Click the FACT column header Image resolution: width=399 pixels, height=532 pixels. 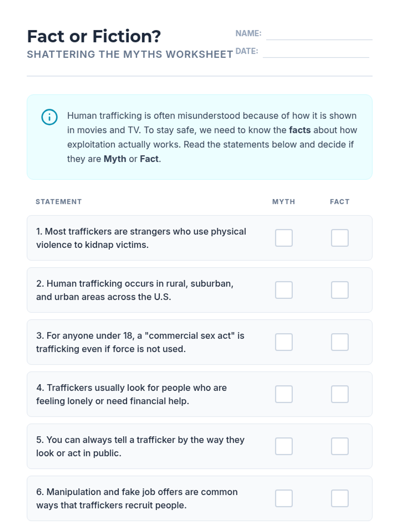[339, 201]
